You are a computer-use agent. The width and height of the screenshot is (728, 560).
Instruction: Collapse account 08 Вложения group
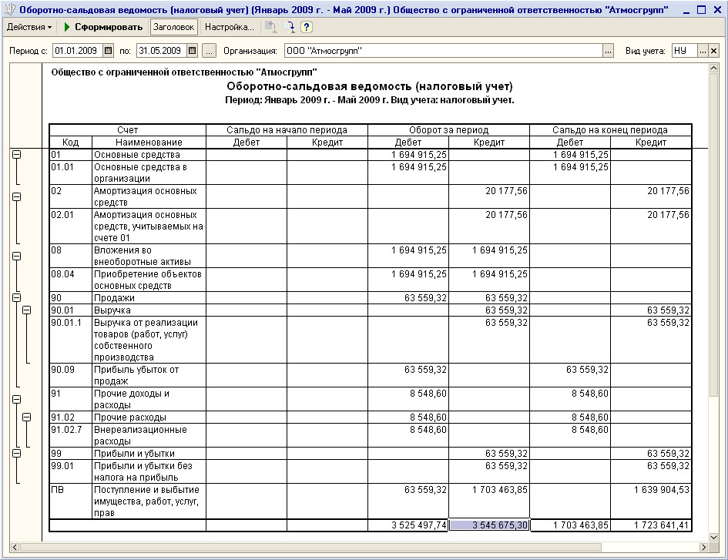click(x=16, y=256)
